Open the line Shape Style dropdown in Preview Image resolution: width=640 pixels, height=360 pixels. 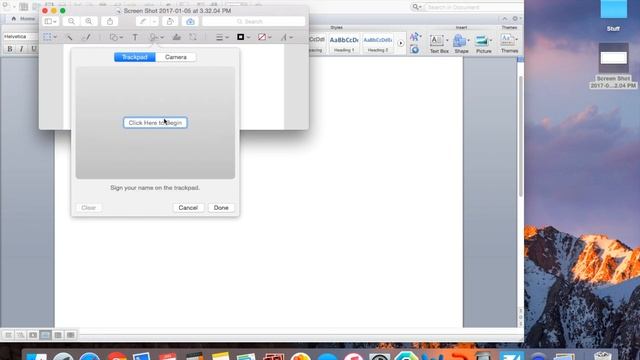(x=222, y=37)
